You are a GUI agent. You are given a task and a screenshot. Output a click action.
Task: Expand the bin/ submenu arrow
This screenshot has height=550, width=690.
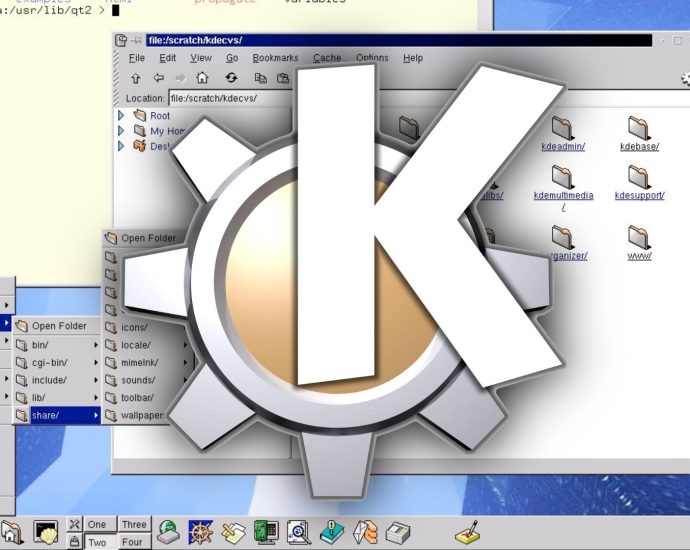(95, 345)
